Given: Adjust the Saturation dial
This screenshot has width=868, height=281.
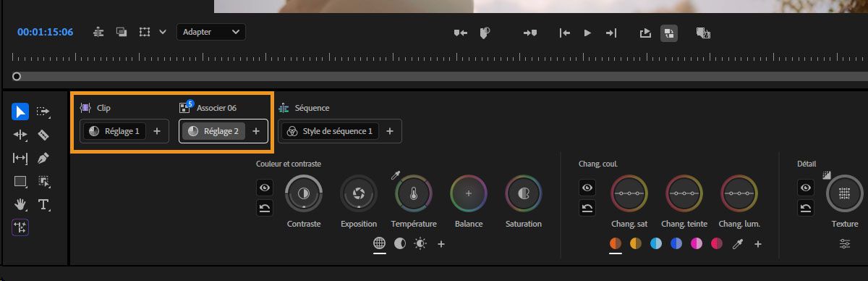Looking at the screenshot, I should point(524,193).
